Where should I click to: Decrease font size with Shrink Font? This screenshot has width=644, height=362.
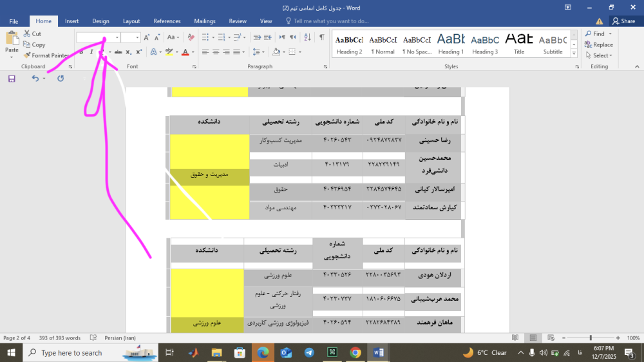pos(157,37)
